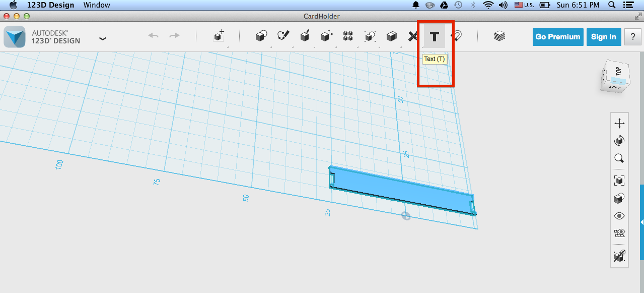Viewport: 644px width, 293px height.
Task: Open the Primitives tool menu
Action: [x=261, y=36]
